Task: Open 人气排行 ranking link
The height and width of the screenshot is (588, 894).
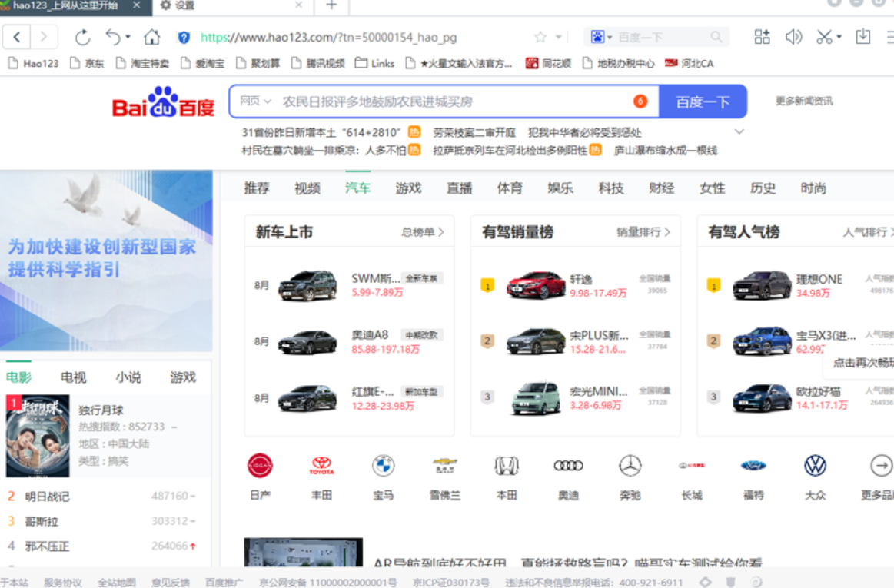Action: tap(868, 232)
